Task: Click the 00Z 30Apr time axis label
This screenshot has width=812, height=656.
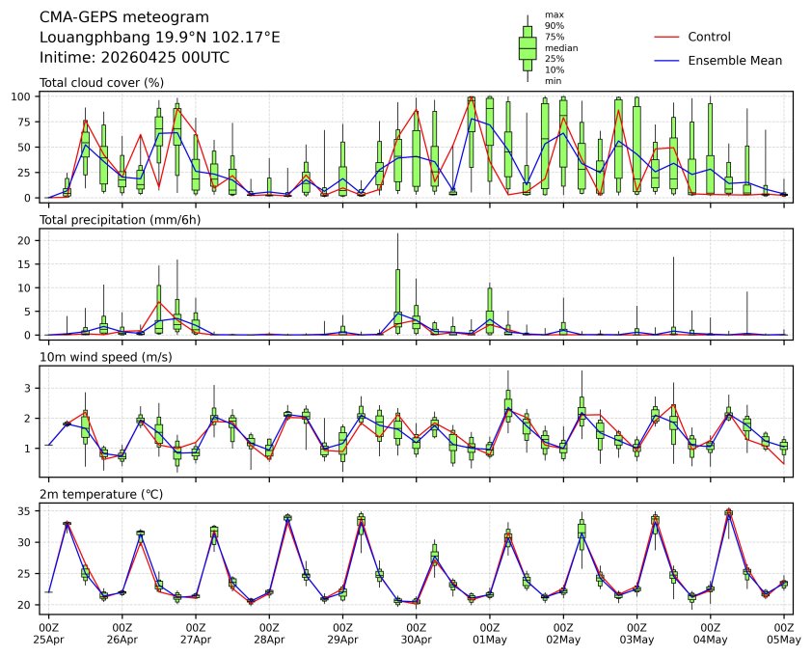Action: pos(416,633)
